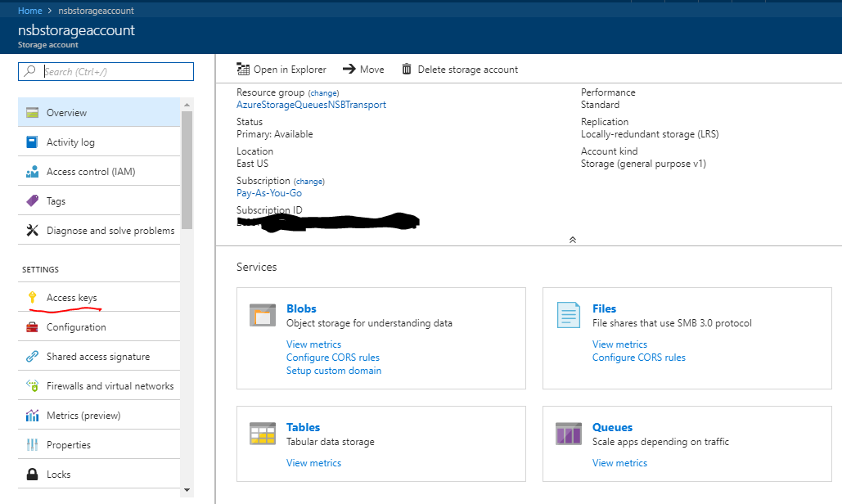Open the Blobs service title link
This screenshot has height=504, width=842.
[301, 308]
